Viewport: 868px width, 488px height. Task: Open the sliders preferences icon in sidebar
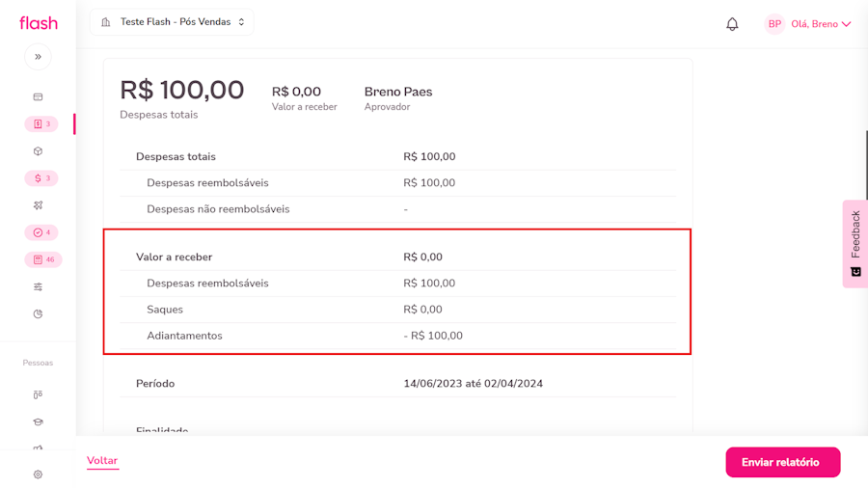click(x=38, y=286)
